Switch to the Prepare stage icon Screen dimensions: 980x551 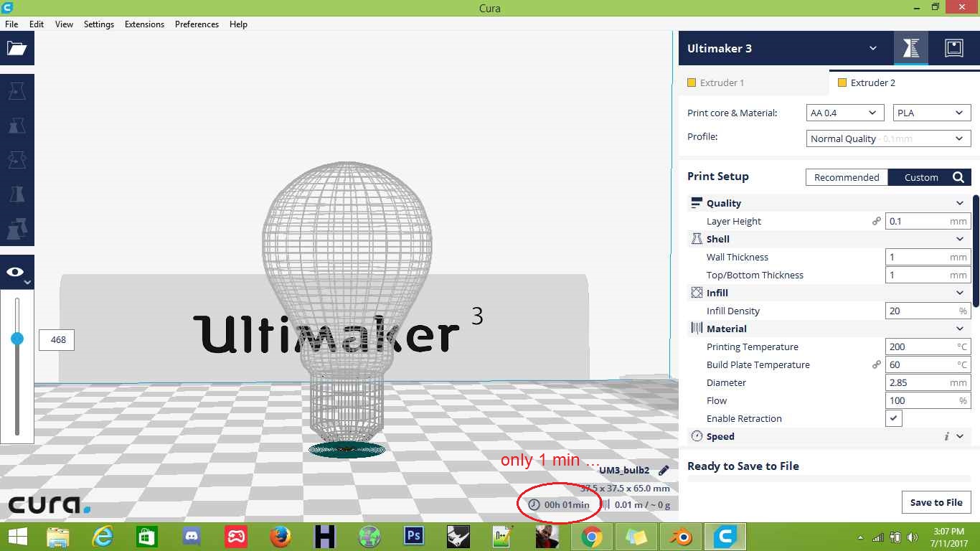911,49
